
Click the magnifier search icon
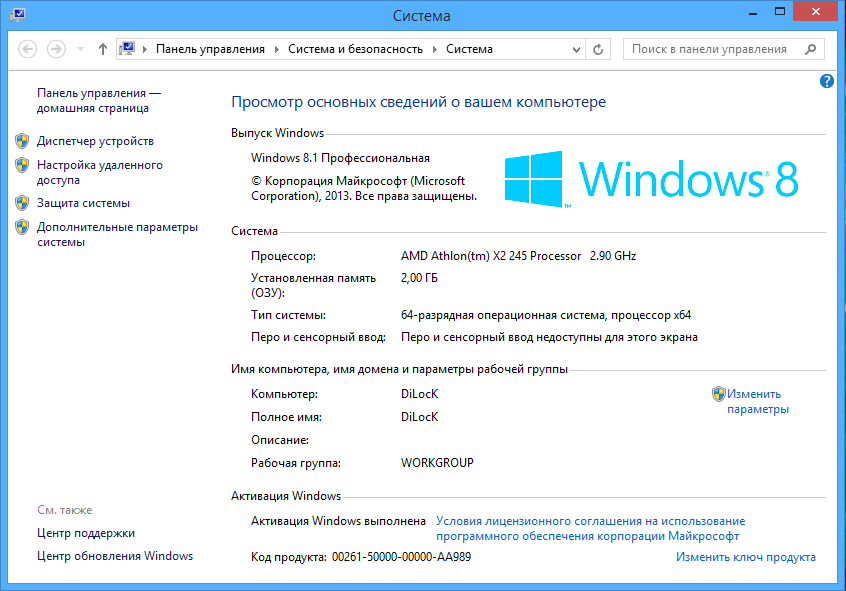click(810, 49)
